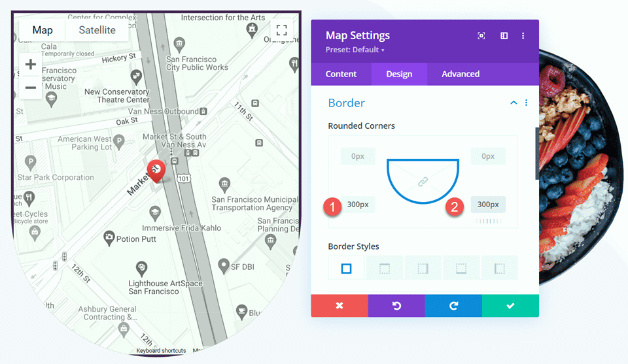Click the red location pin on Market St
The width and height of the screenshot is (628, 364).
(156, 171)
